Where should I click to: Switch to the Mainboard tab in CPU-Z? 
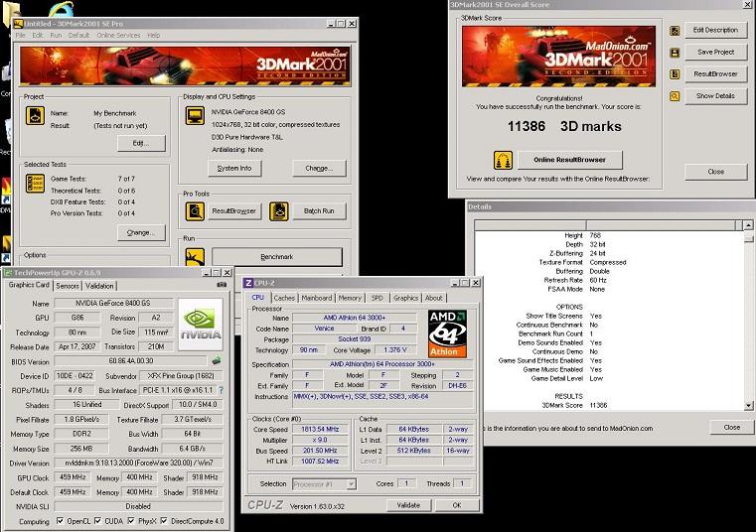[317, 298]
